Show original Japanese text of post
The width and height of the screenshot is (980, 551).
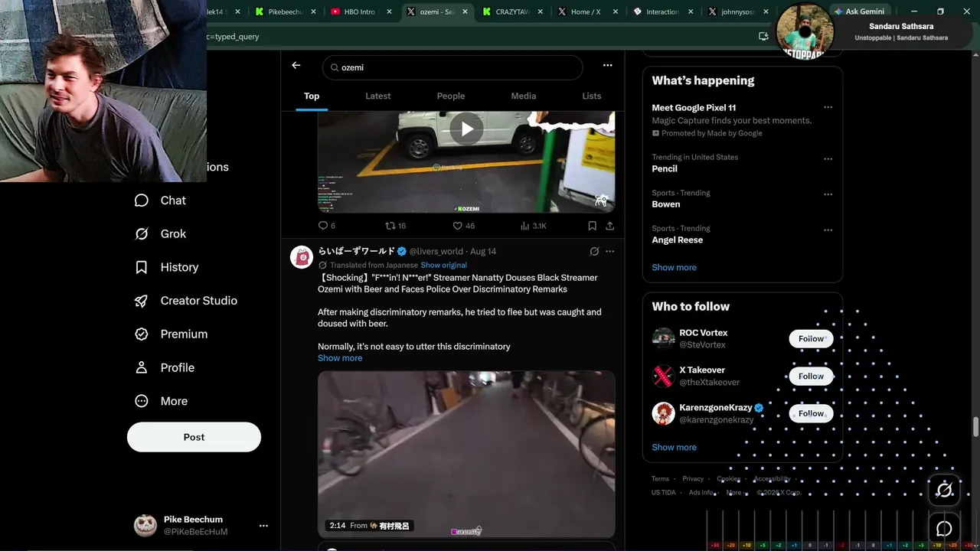(443, 265)
